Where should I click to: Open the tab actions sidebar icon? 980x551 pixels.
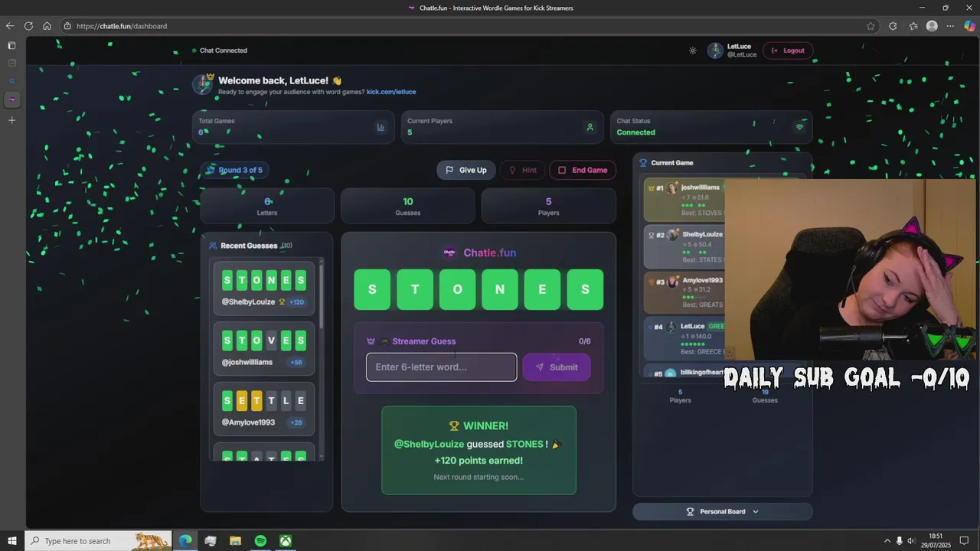click(11, 45)
